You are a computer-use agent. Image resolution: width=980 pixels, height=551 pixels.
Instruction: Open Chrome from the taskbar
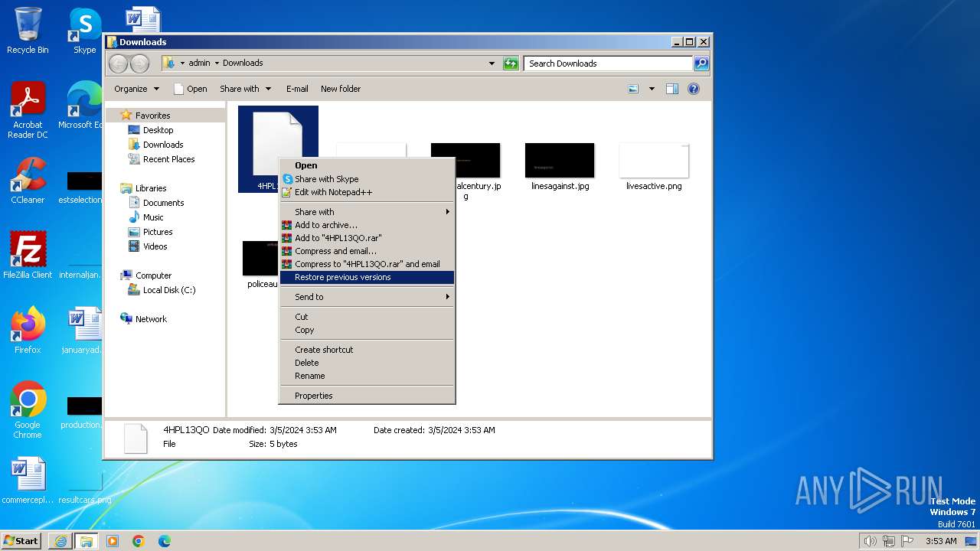(139, 541)
